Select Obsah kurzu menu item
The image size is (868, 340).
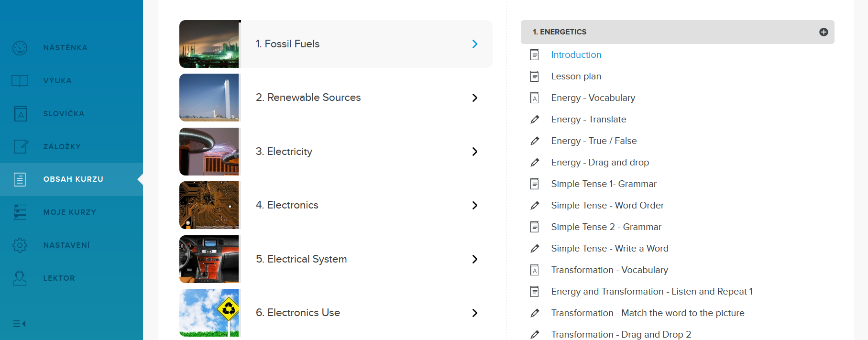pos(73,179)
